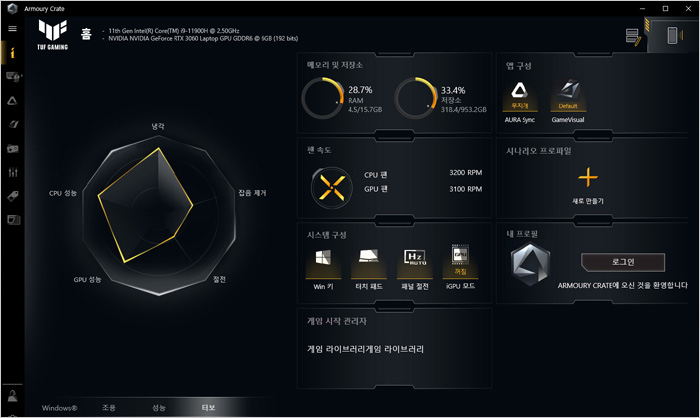
Task: Click the GPU 성능 radar label
Action: (88, 280)
